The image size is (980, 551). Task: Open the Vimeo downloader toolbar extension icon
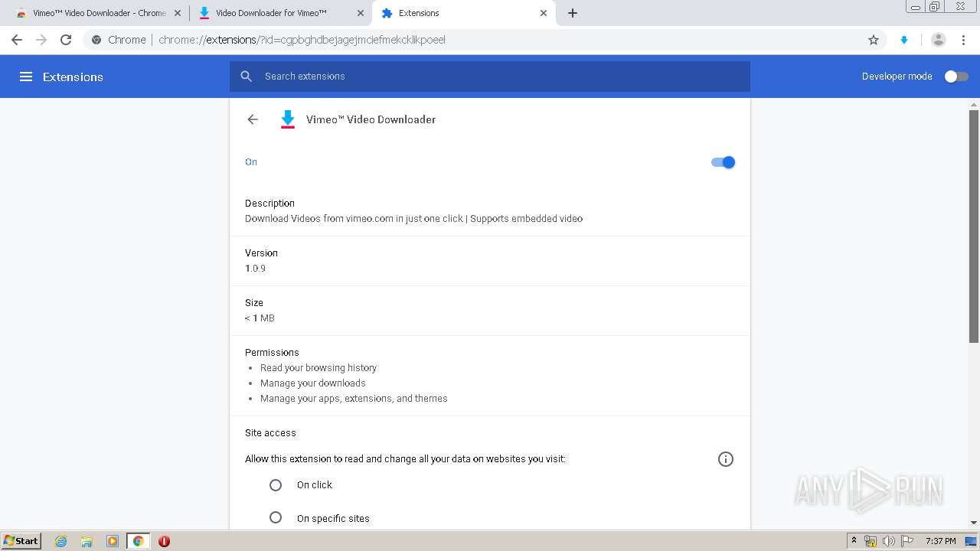coord(904,40)
